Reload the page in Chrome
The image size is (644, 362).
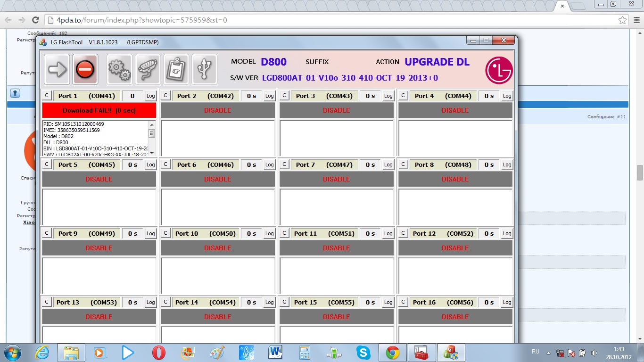(35, 20)
